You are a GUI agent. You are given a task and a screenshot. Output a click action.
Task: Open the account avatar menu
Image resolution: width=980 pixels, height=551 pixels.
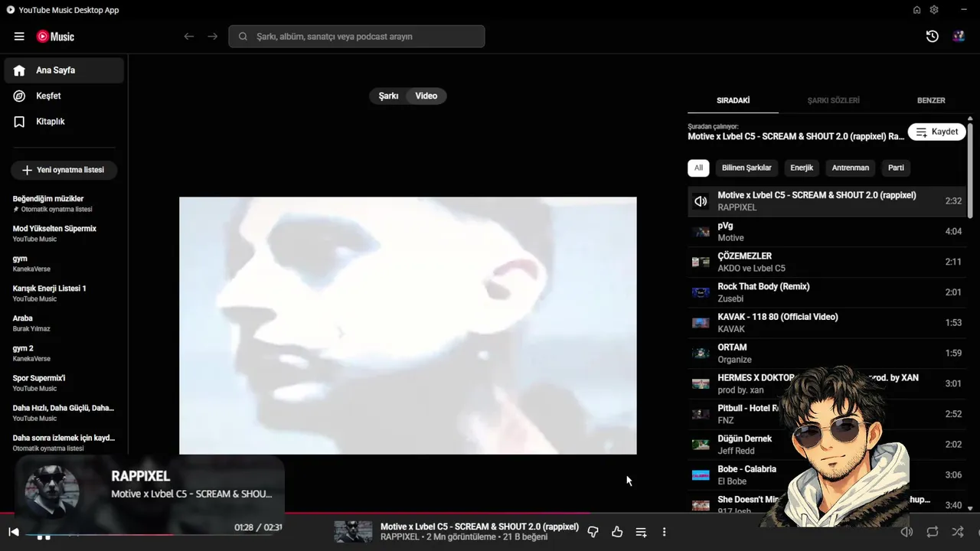click(x=959, y=37)
